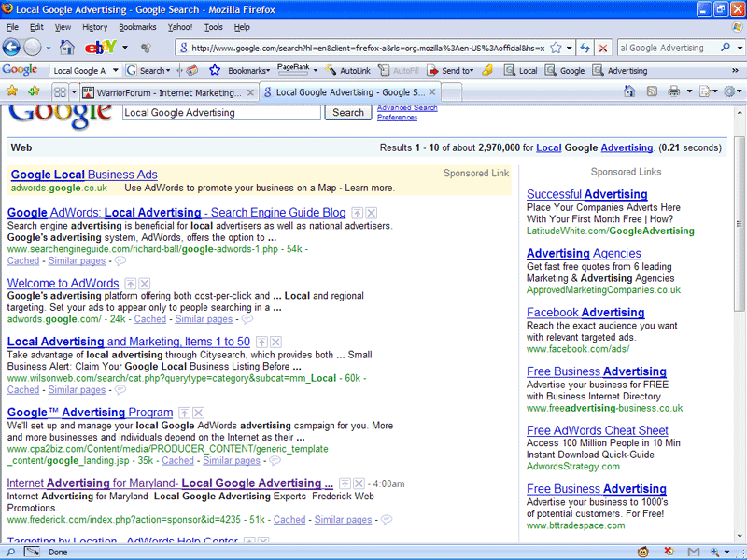Open a new blank tab
This screenshot has height=560, width=747.
point(452,91)
